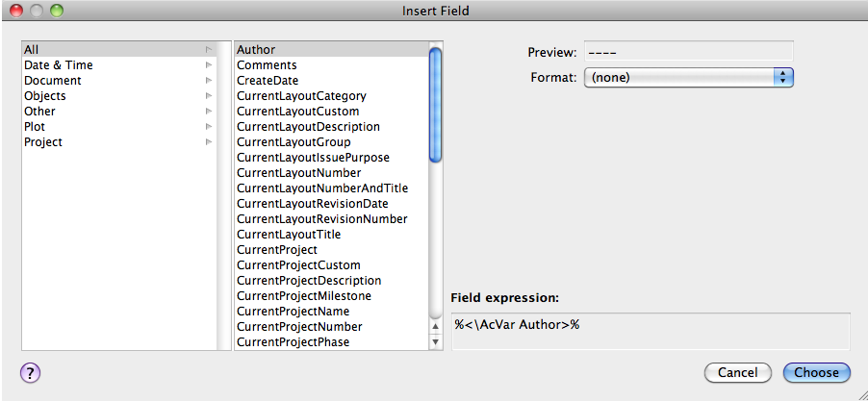The image size is (868, 401).
Task: Pick CurrentLayoutTitle from the field list
Action: click(289, 235)
